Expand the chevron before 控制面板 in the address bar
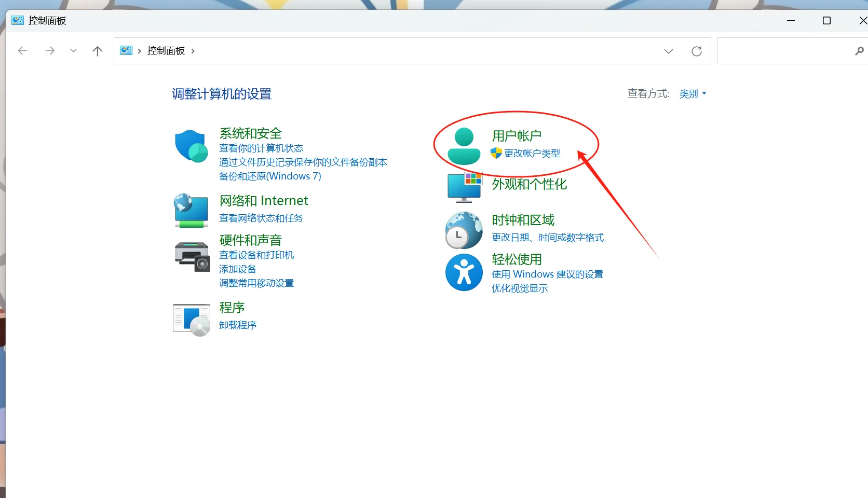 tap(139, 51)
